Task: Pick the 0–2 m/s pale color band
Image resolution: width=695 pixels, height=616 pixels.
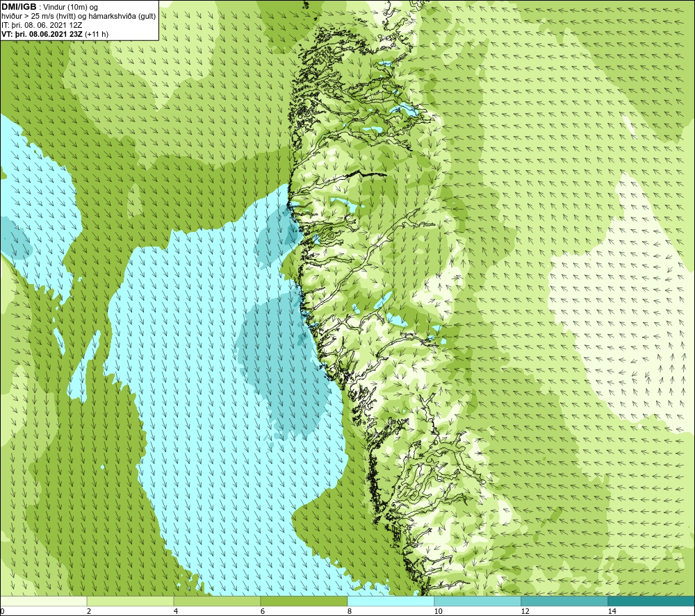Action: pos(43,601)
